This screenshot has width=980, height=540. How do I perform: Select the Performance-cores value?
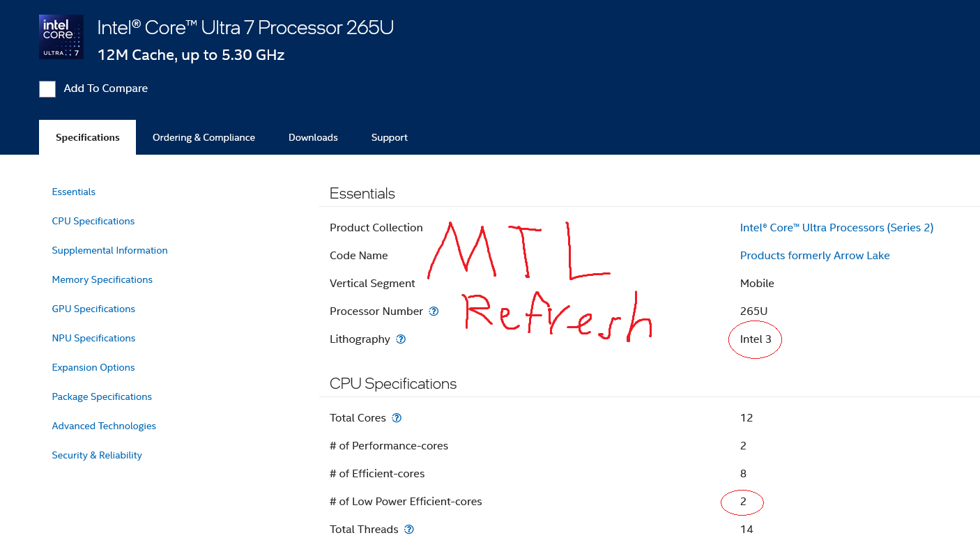[x=743, y=446]
